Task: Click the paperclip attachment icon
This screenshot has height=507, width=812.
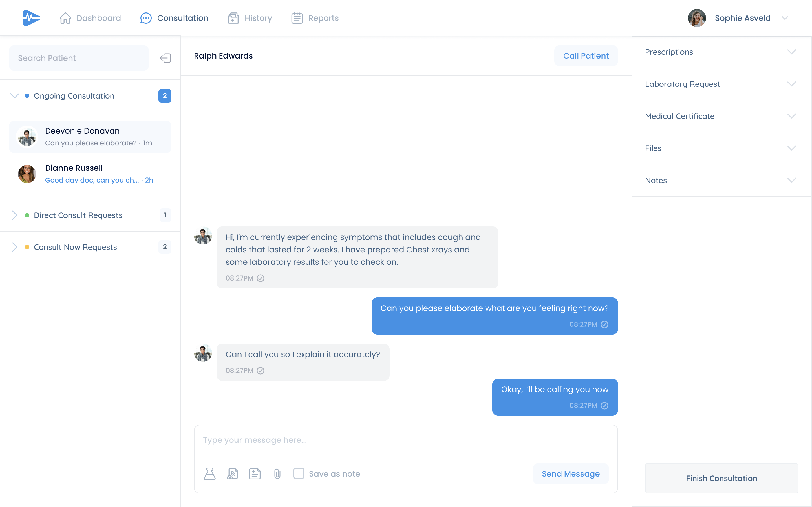Action: tap(277, 473)
